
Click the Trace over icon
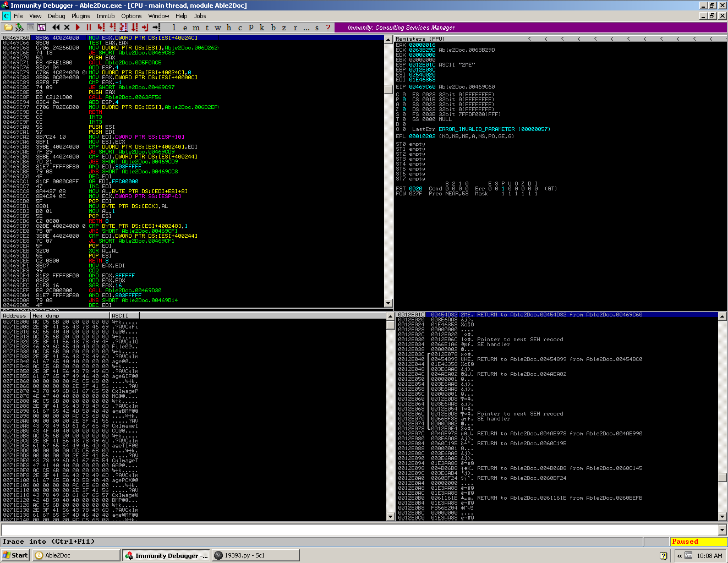coord(135,27)
